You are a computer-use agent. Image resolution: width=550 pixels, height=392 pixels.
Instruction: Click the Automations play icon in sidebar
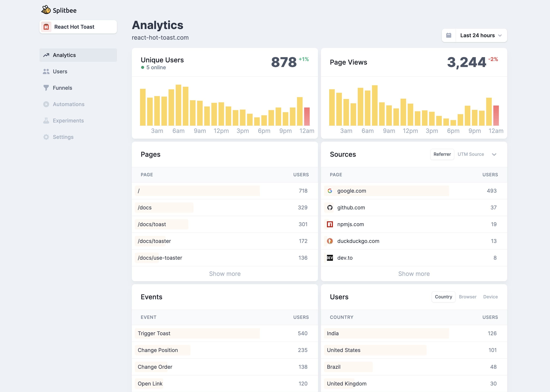tap(46, 104)
